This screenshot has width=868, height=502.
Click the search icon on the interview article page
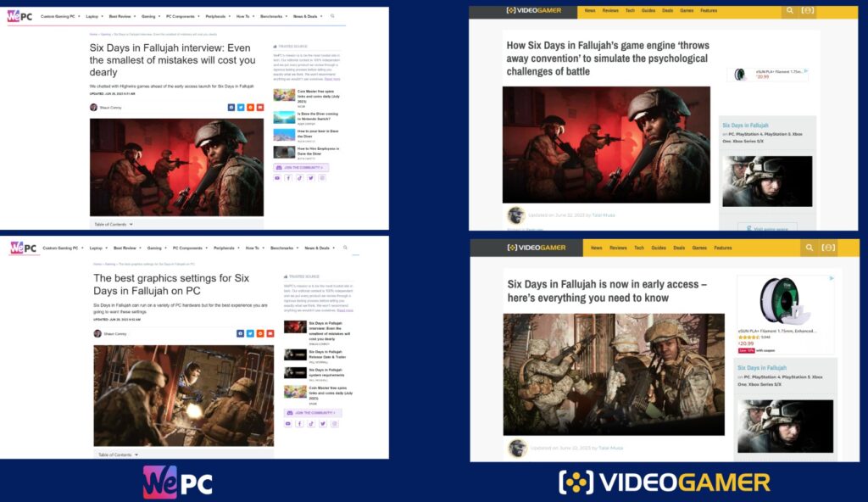pos(331,16)
